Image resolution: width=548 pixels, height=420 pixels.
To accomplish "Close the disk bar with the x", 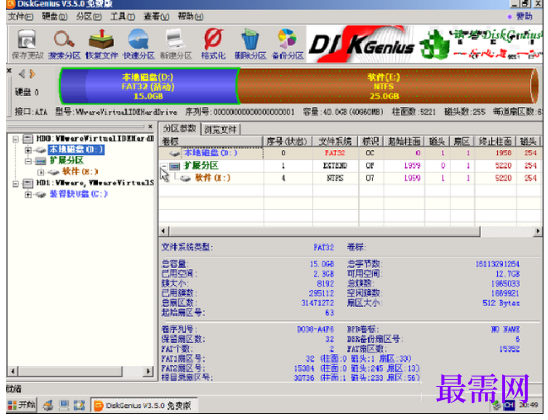I will (x=9, y=70).
